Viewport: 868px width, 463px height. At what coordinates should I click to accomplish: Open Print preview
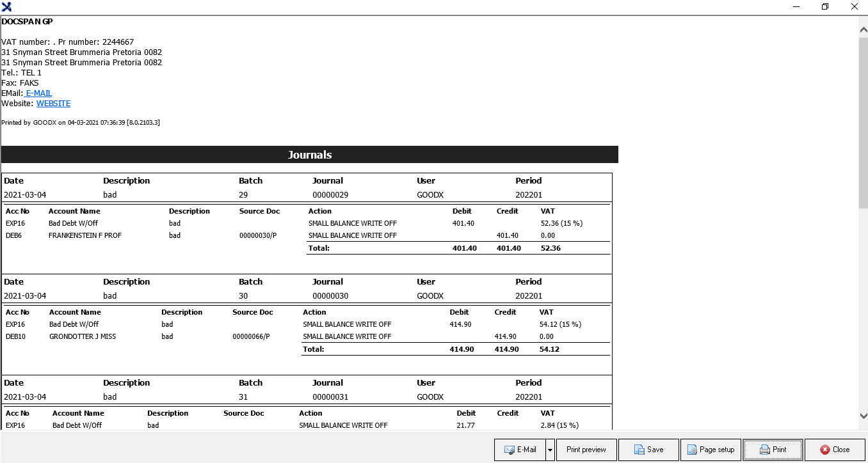(x=586, y=450)
